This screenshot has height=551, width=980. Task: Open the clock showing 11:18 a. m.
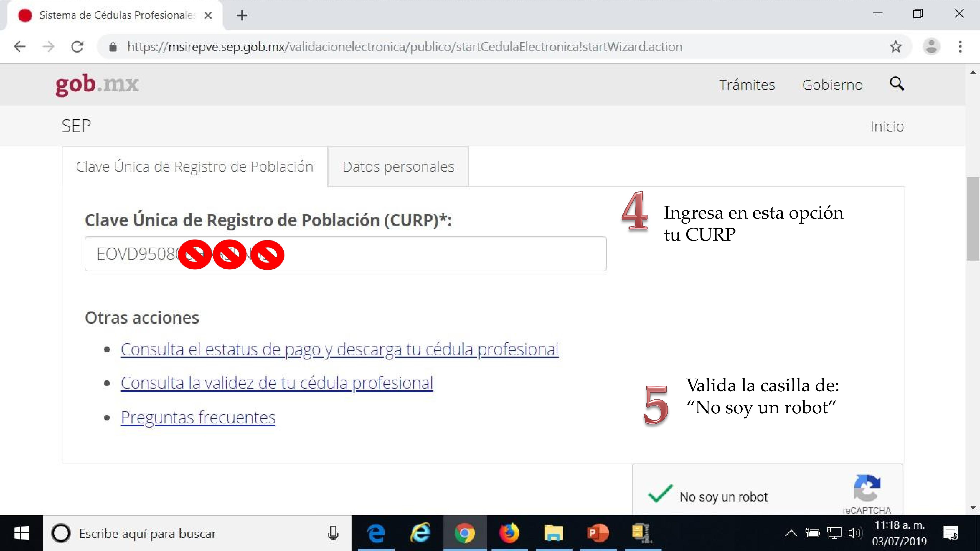coord(899,533)
